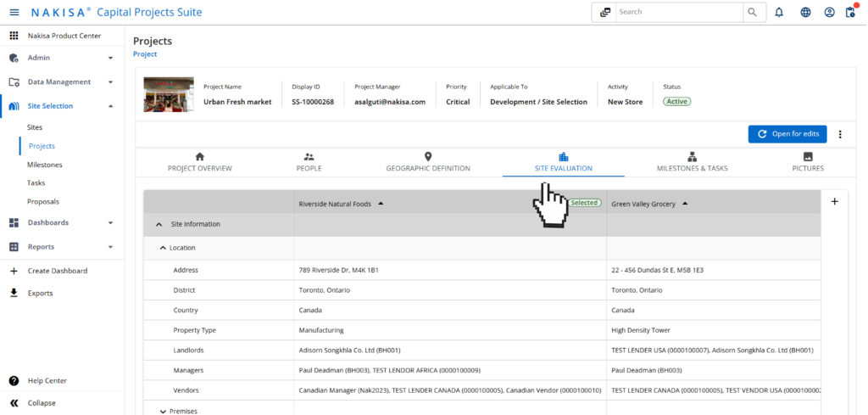Switch to the Milestones & Tasks tab

pos(692,162)
